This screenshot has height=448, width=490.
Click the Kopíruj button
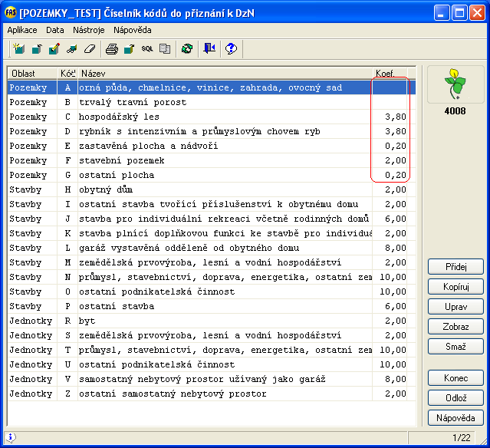pos(455,287)
